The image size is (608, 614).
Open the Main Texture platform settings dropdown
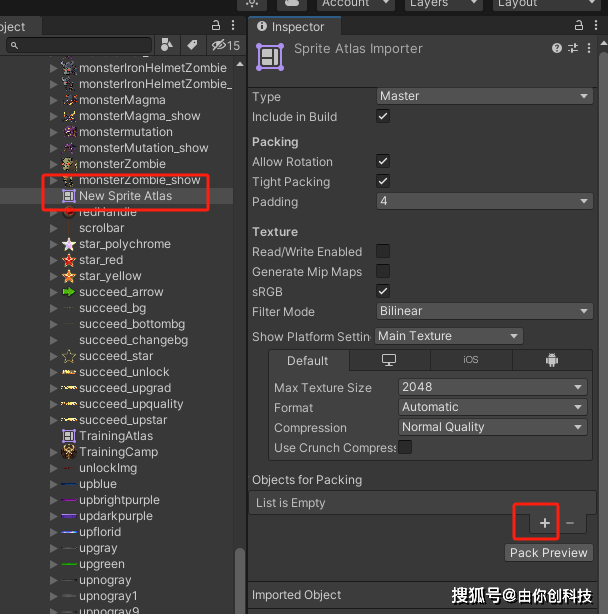point(449,336)
